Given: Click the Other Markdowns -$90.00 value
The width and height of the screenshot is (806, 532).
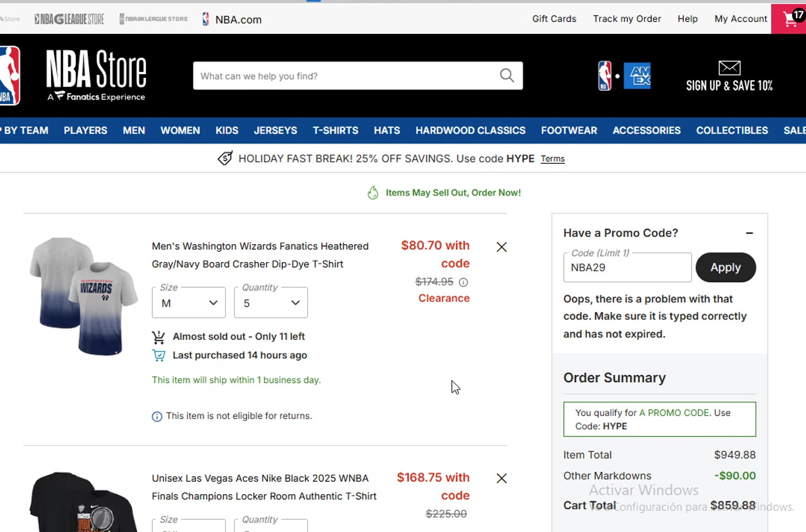Looking at the screenshot, I should (735, 476).
